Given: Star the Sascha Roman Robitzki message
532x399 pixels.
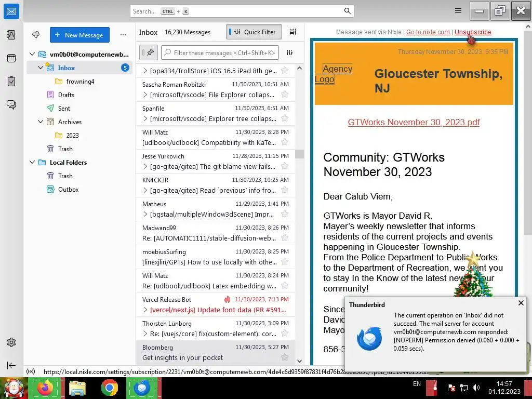Looking at the screenshot, I should click(285, 95).
